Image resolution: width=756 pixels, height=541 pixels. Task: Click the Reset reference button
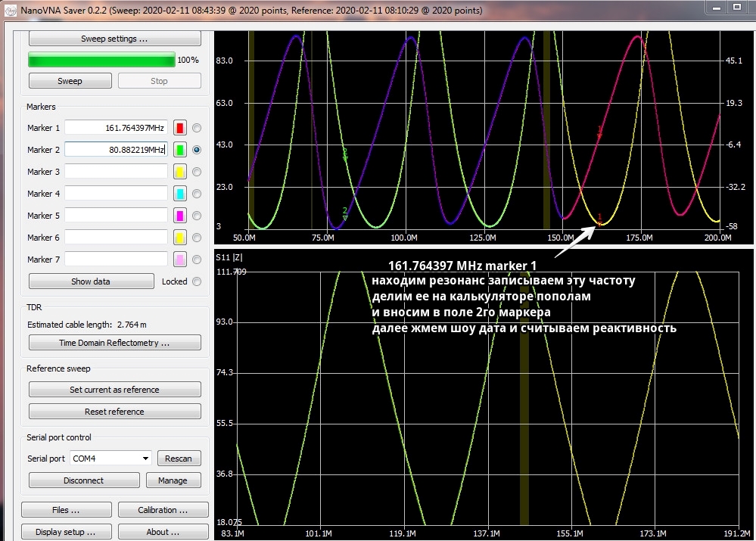[115, 412]
